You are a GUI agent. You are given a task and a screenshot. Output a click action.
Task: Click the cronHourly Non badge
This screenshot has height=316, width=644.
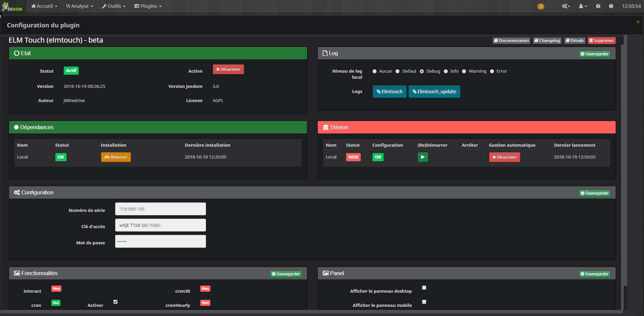pyautogui.click(x=205, y=303)
